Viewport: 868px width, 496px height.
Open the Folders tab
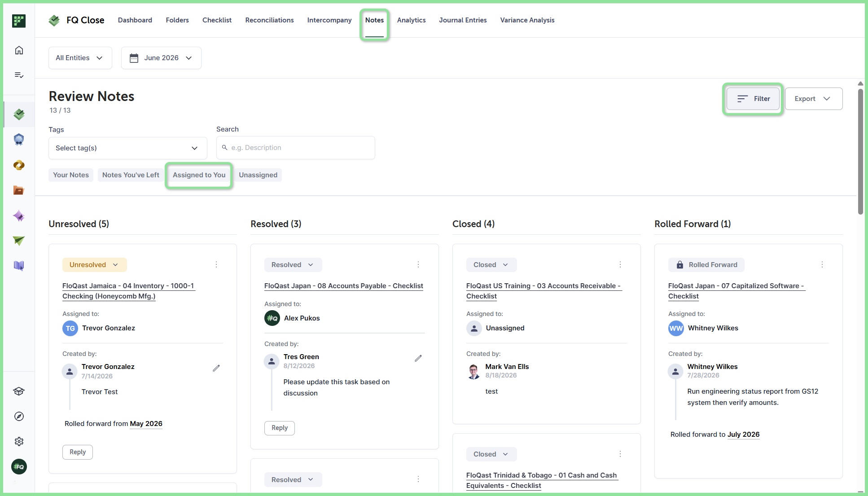[x=177, y=20]
